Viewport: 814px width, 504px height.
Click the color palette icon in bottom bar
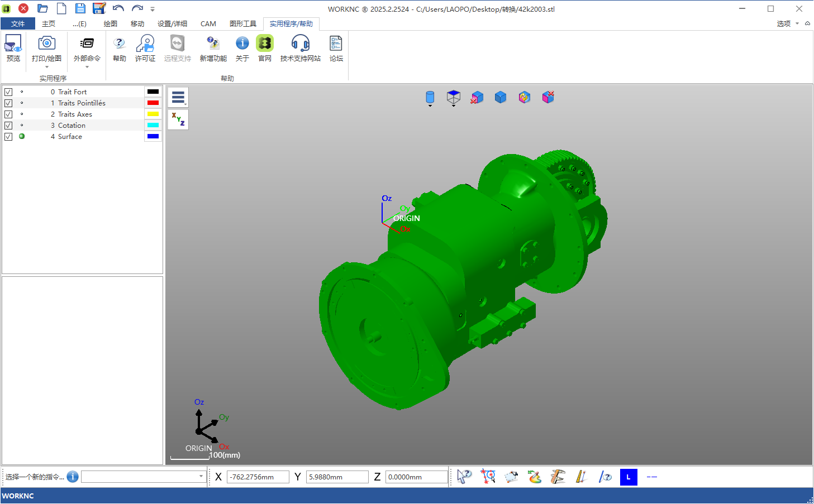[x=535, y=477]
